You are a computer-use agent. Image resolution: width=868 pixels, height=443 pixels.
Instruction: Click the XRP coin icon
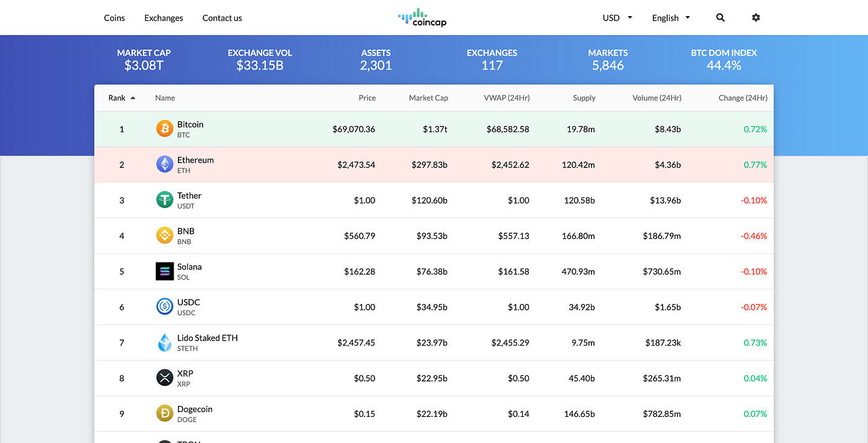(164, 378)
